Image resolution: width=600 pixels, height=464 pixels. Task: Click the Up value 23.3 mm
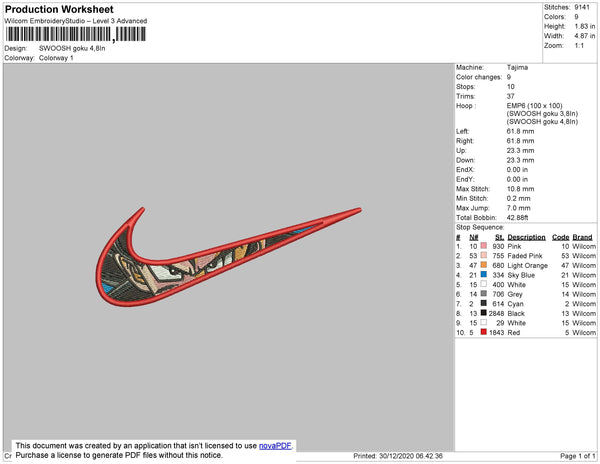[x=520, y=150]
